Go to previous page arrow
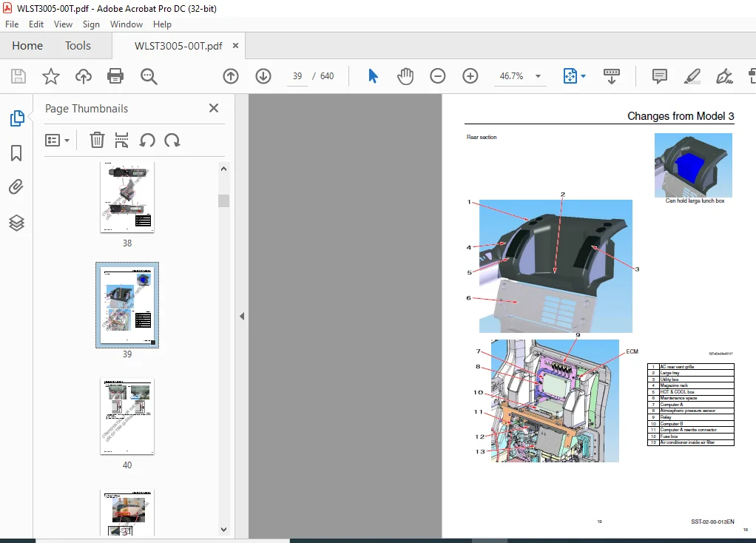 (x=231, y=76)
